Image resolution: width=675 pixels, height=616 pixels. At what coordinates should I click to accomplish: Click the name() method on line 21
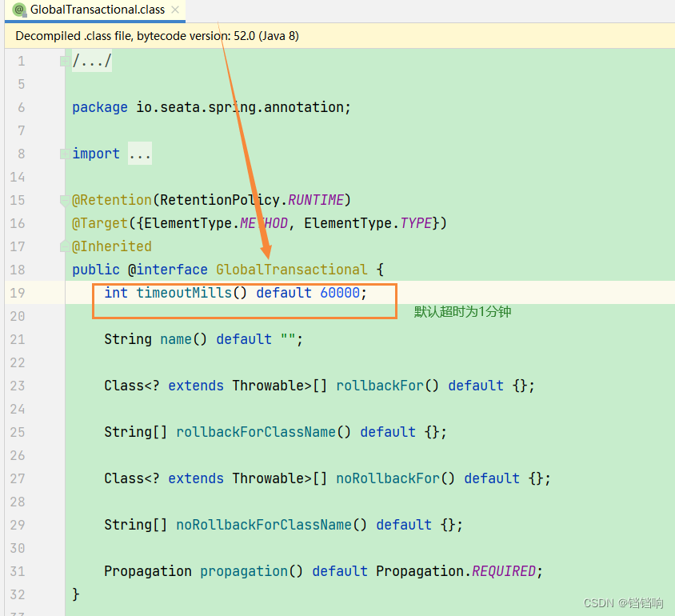176,339
